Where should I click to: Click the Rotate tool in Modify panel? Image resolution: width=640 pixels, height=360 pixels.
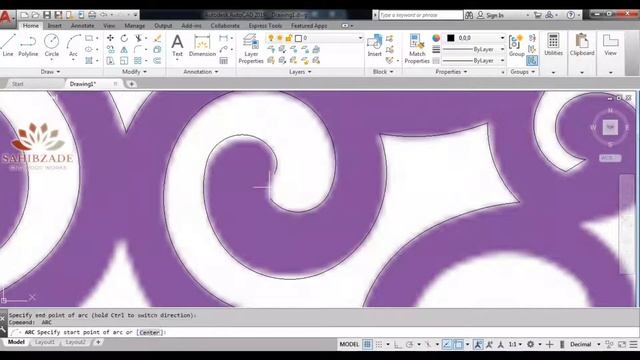point(124,38)
